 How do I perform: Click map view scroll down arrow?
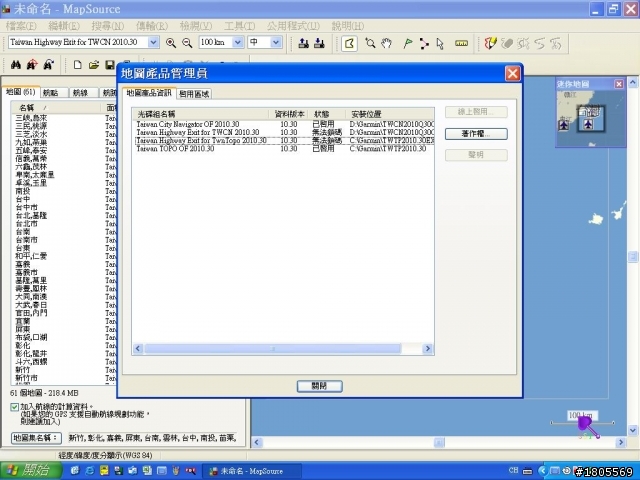pos(633,430)
